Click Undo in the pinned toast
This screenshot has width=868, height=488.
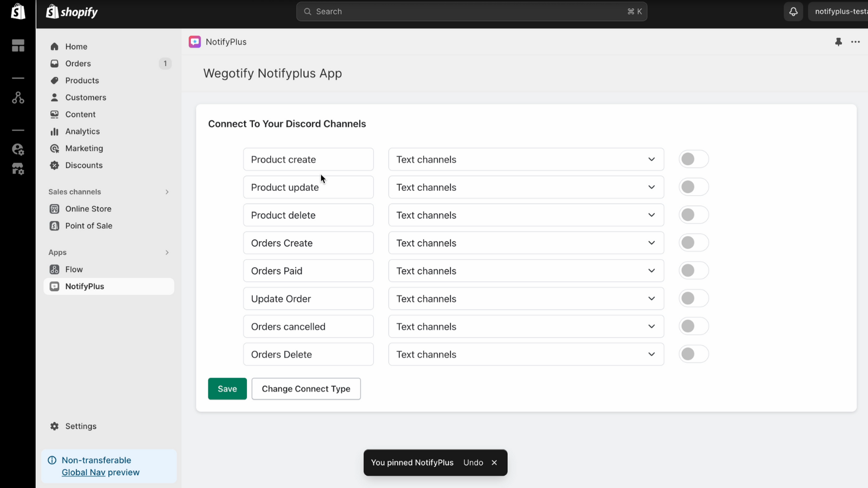[x=473, y=463]
